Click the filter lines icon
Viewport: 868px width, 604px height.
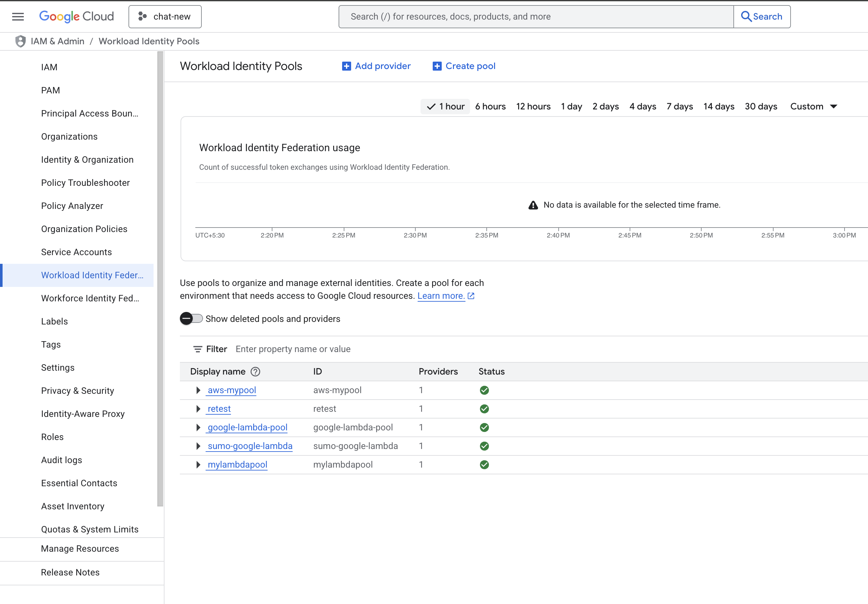197,349
